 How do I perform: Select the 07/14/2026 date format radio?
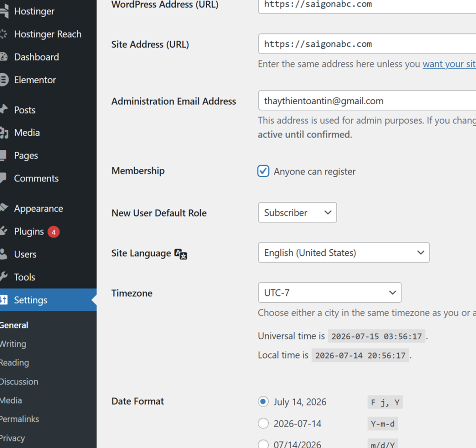tap(263, 444)
